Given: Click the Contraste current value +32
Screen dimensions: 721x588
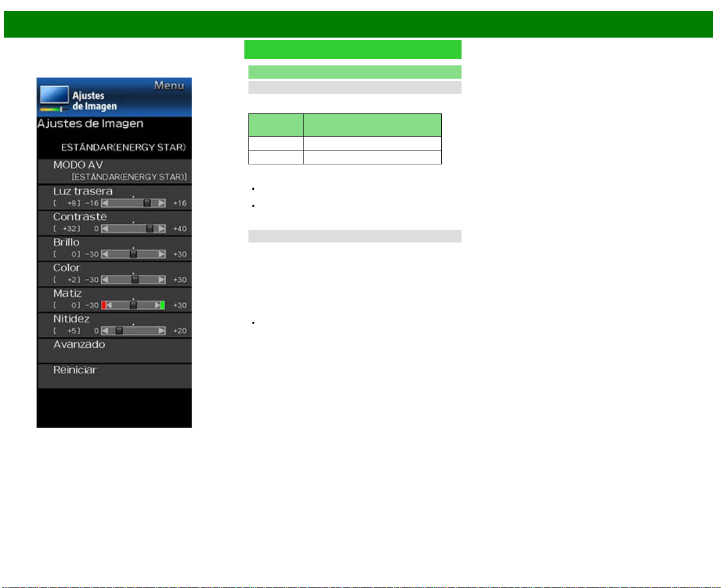Looking at the screenshot, I should (x=71, y=229).
